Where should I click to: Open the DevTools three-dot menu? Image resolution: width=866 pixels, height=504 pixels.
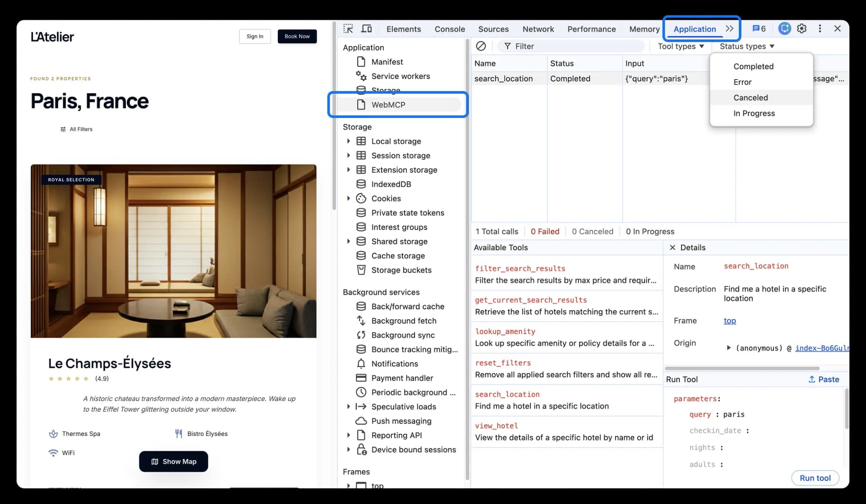point(820,28)
